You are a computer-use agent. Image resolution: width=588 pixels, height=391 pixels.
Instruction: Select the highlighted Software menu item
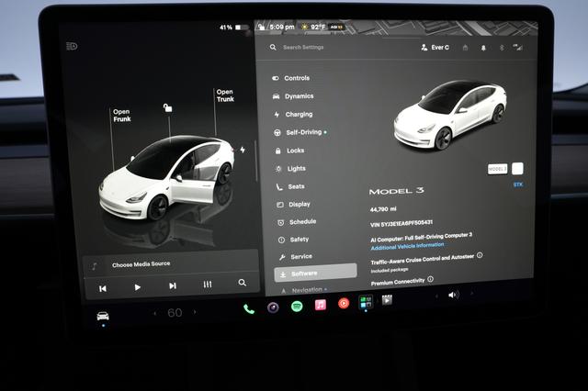pyautogui.click(x=315, y=273)
